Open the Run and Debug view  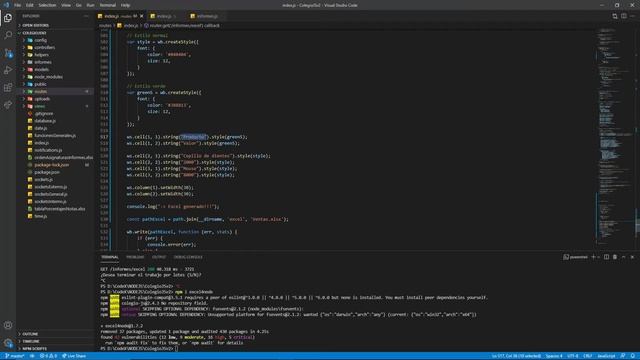[8, 70]
